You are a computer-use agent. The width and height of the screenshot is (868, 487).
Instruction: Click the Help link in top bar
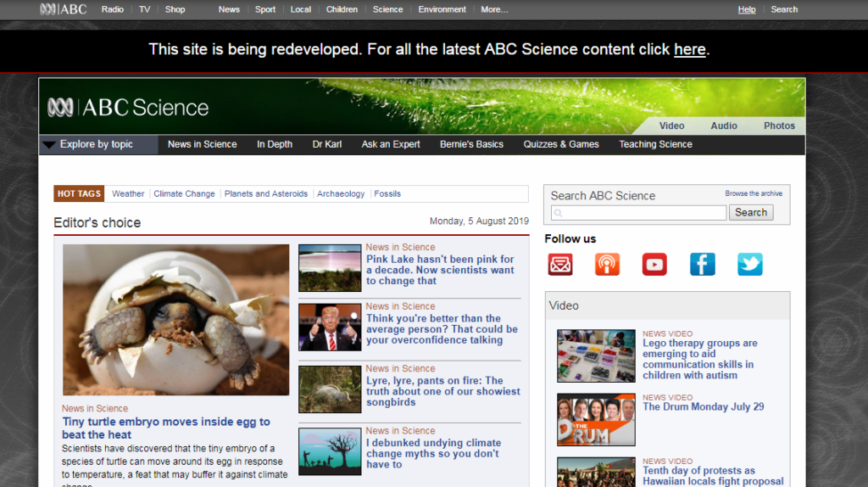[747, 9]
